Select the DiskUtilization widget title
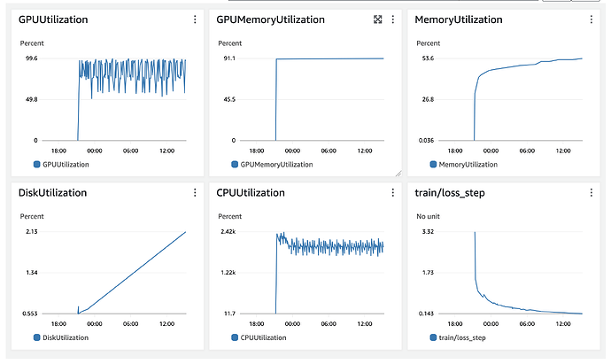The height and width of the screenshot is (364, 611). 55,192
